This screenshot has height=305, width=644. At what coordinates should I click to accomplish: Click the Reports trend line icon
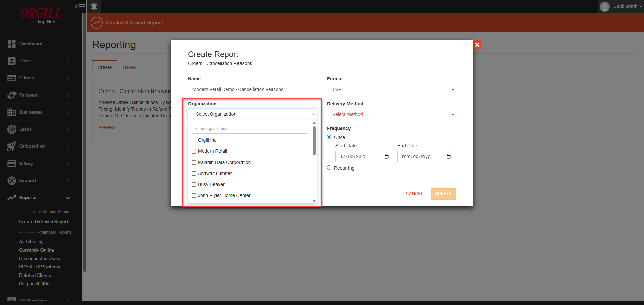(12, 198)
